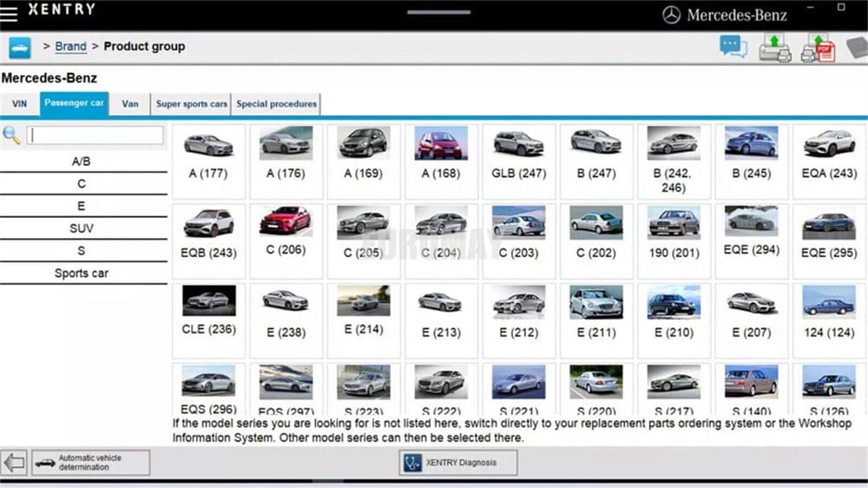The height and width of the screenshot is (488, 868).
Task: Export to PDF using the PDF printer icon
Action: point(817,47)
